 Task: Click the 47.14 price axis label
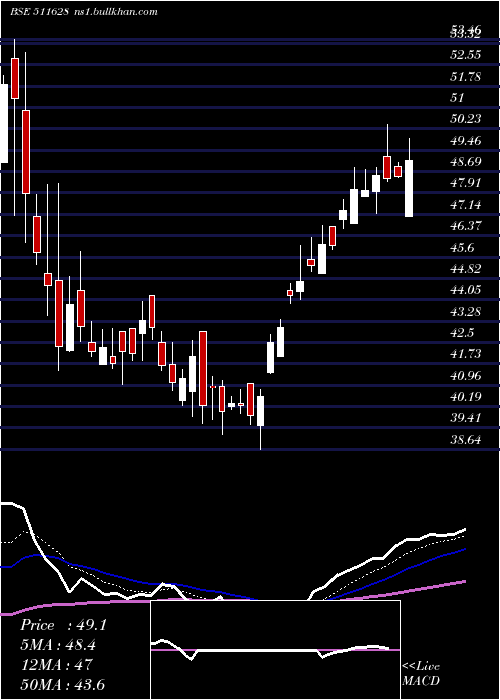click(x=466, y=204)
